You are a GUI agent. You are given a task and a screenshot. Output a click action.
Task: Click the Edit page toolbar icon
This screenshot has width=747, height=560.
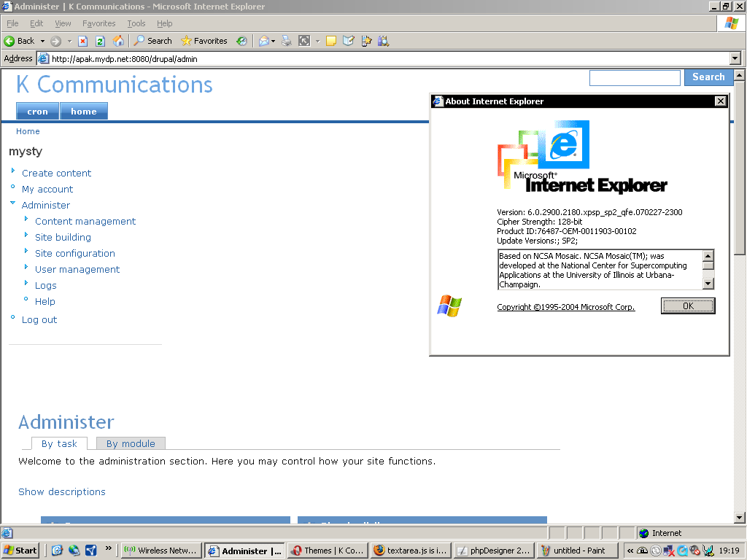point(349,41)
